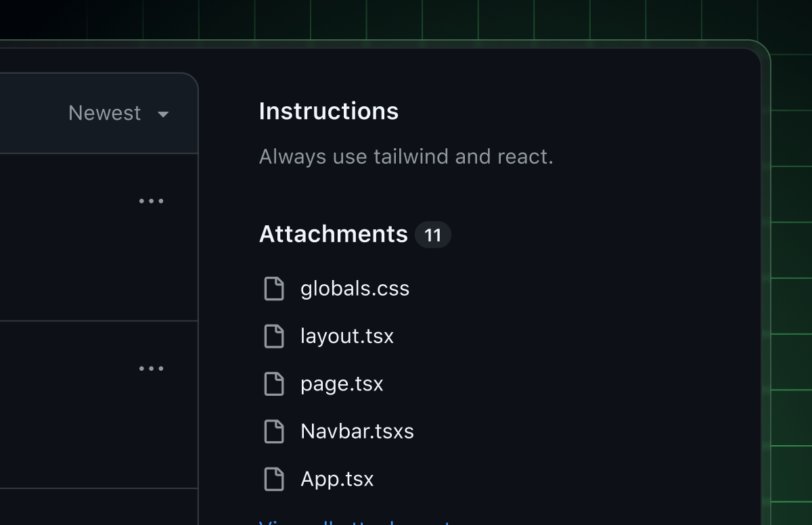The height and width of the screenshot is (525, 812).
Task: Open the View all attachments link
Action: point(359,524)
